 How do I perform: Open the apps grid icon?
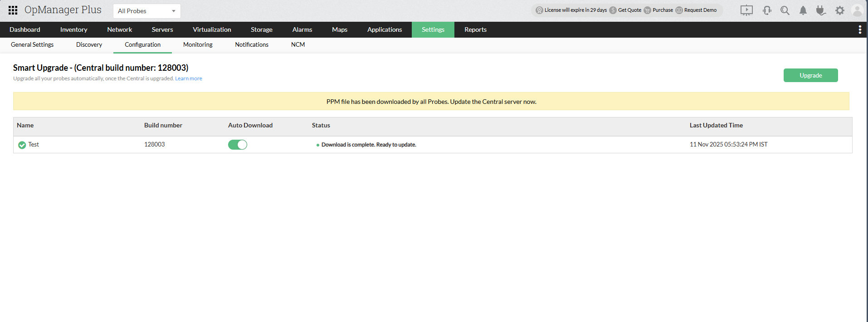coord(13,10)
